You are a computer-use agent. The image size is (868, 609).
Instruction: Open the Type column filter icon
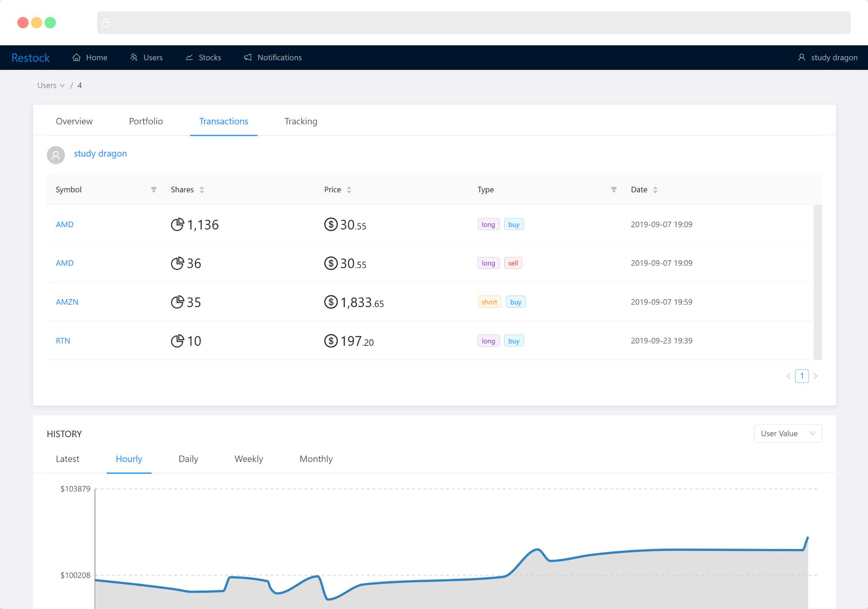(614, 190)
